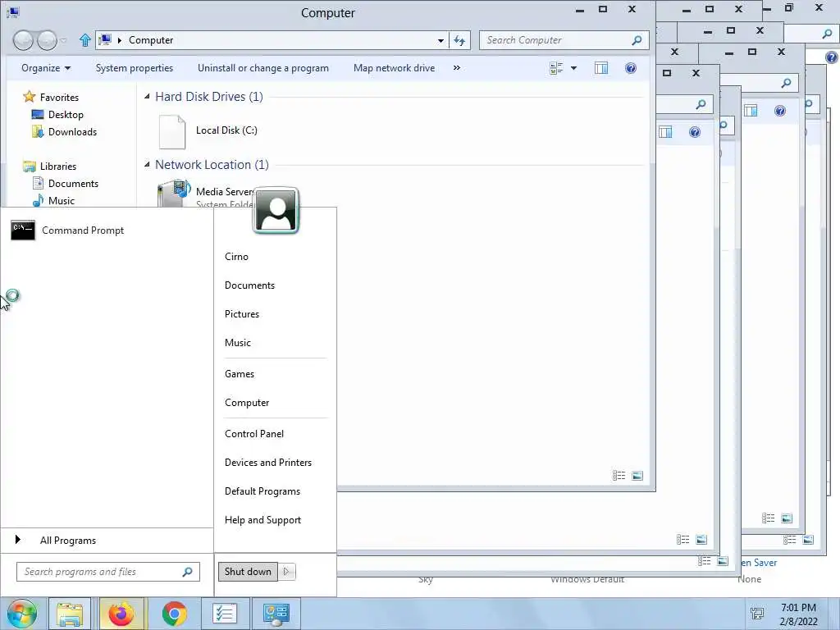Open the view options dropdown arrow

pos(573,68)
